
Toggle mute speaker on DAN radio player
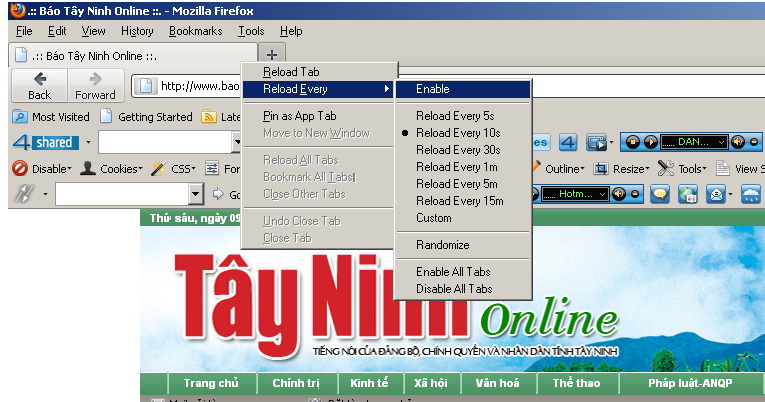(738, 142)
